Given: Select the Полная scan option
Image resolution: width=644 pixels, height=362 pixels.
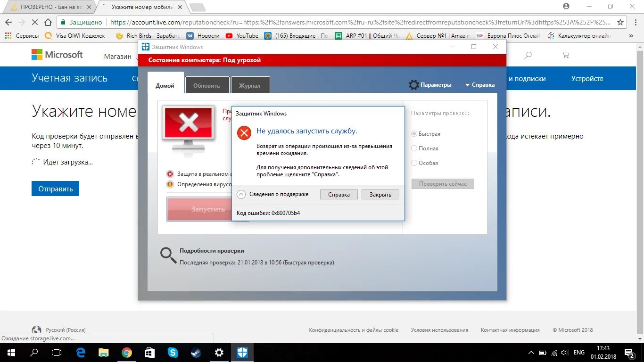Looking at the screenshot, I should [425, 148].
